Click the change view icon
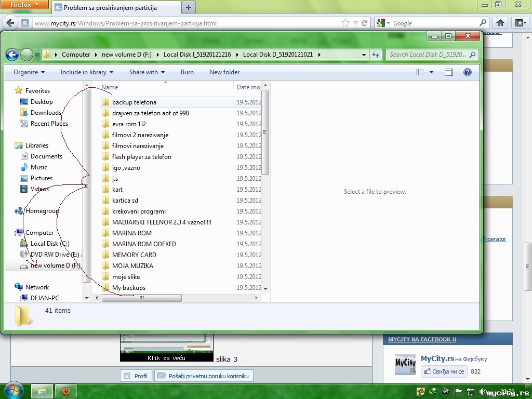Screen dimensions: 532x399 420,72
